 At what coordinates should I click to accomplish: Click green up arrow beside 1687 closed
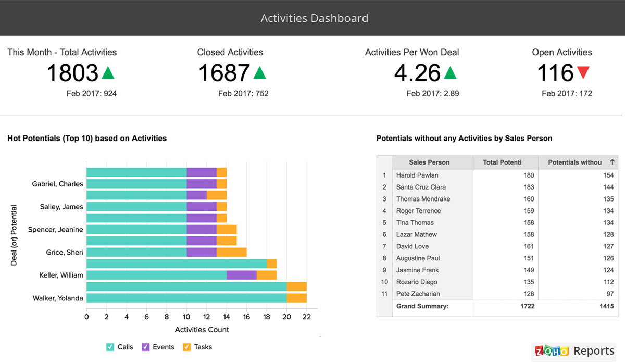coord(259,72)
